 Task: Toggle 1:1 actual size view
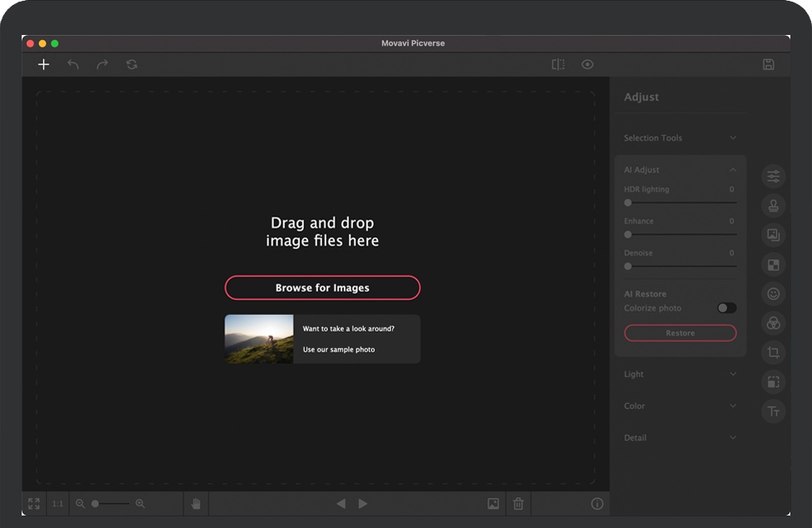coord(57,504)
